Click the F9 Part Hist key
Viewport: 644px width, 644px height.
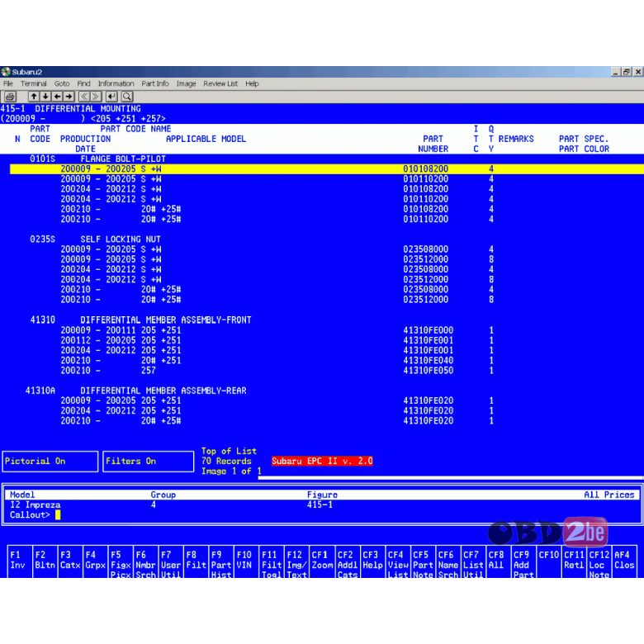pyautogui.click(x=221, y=561)
